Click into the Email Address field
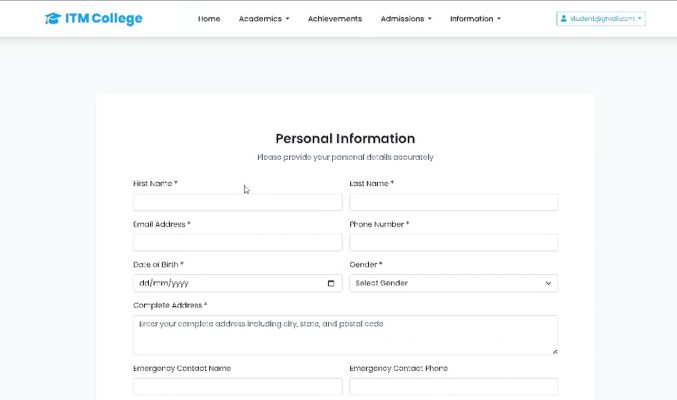 pos(237,243)
